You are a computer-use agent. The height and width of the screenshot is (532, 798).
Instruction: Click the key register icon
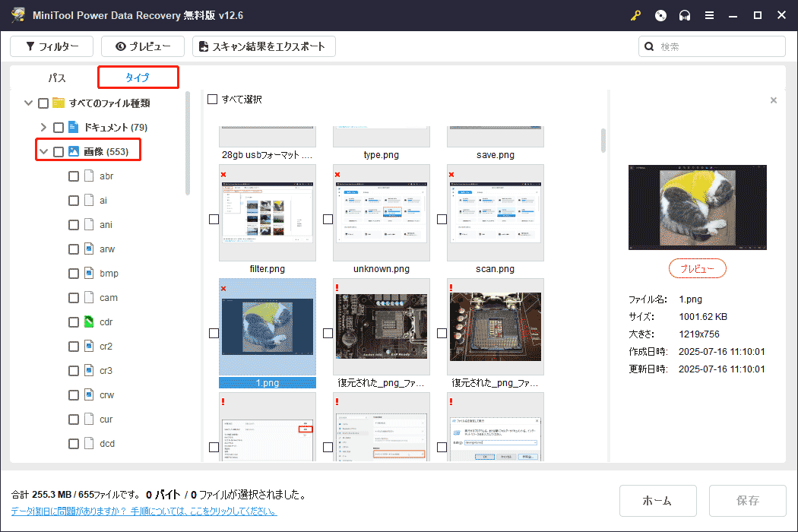(x=635, y=15)
